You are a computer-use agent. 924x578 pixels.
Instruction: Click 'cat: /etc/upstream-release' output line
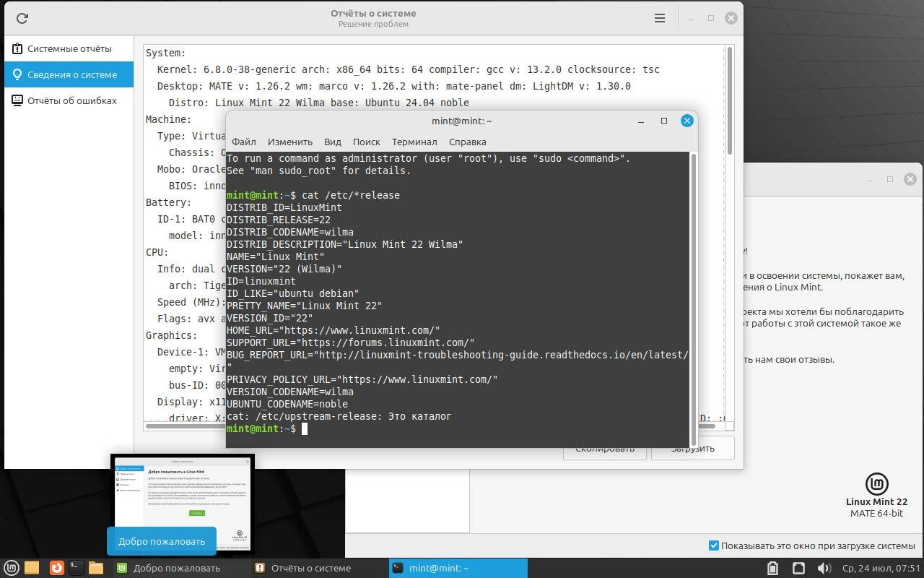(339, 416)
